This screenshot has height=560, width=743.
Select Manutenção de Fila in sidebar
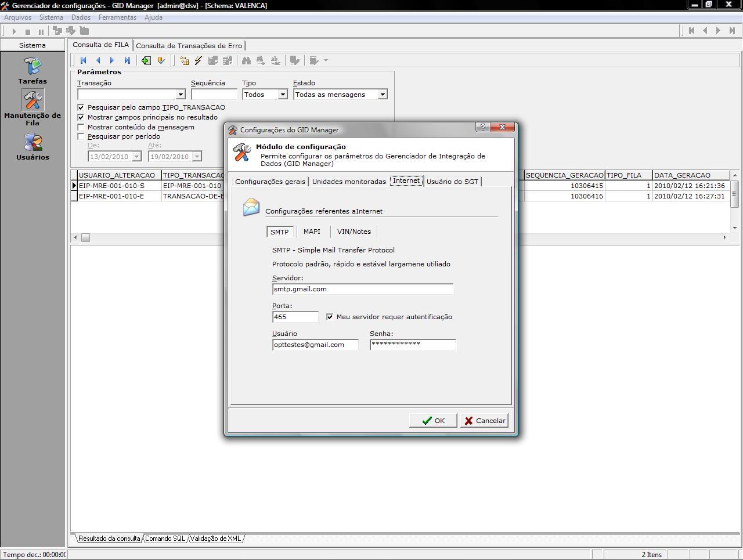pyautogui.click(x=33, y=107)
